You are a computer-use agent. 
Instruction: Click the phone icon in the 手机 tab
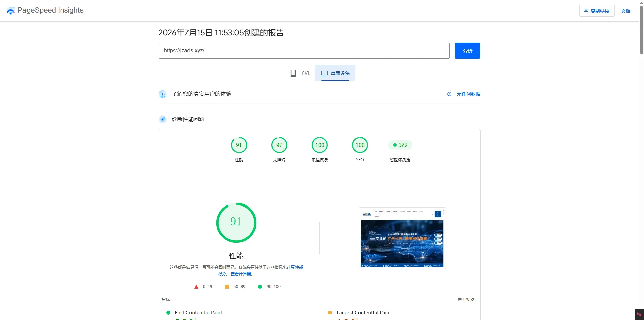293,73
